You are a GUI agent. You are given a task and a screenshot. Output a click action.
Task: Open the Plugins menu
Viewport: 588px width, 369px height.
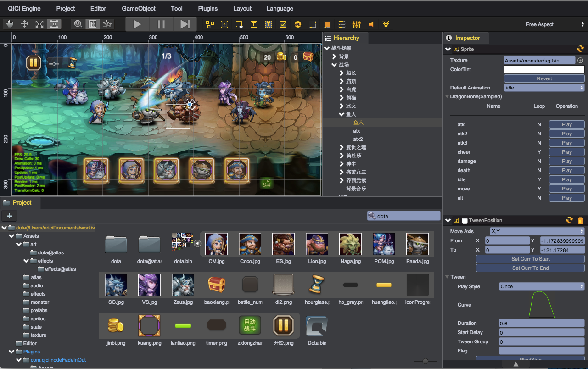click(x=208, y=8)
